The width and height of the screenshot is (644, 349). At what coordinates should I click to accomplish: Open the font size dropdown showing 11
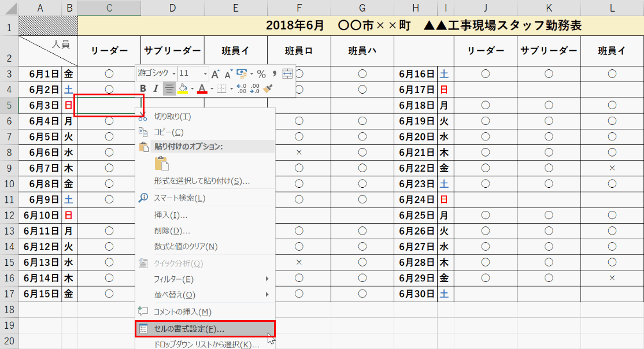[205, 73]
